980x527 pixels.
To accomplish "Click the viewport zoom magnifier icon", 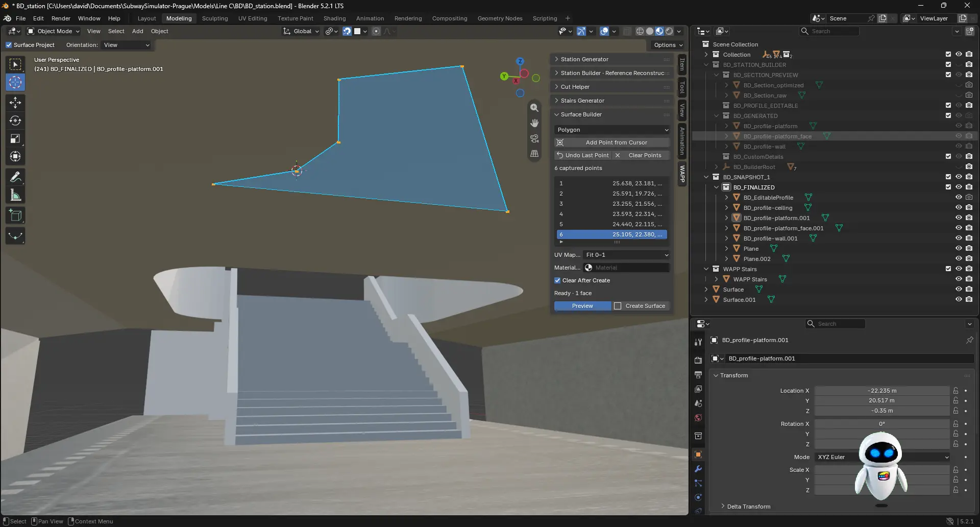I will pyautogui.click(x=534, y=108).
